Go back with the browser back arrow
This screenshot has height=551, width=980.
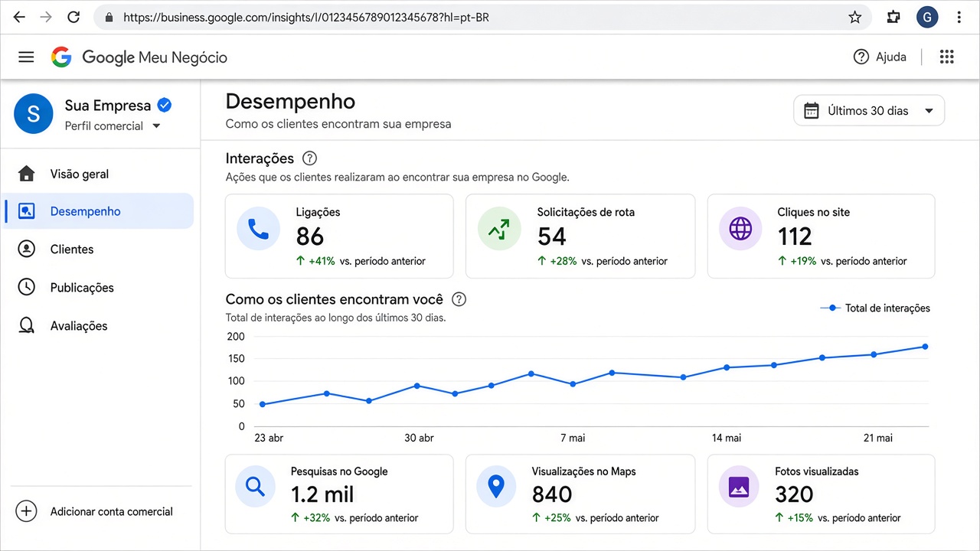(19, 17)
